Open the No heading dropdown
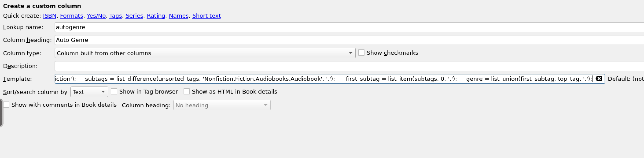The height and width of the screenshot is (158, 644). click(222, 105)
